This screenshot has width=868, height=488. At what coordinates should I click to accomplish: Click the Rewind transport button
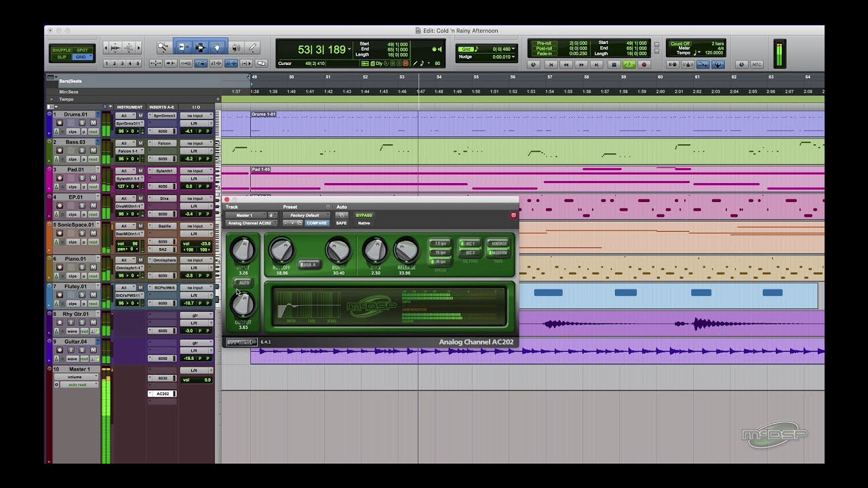point(566,64)
